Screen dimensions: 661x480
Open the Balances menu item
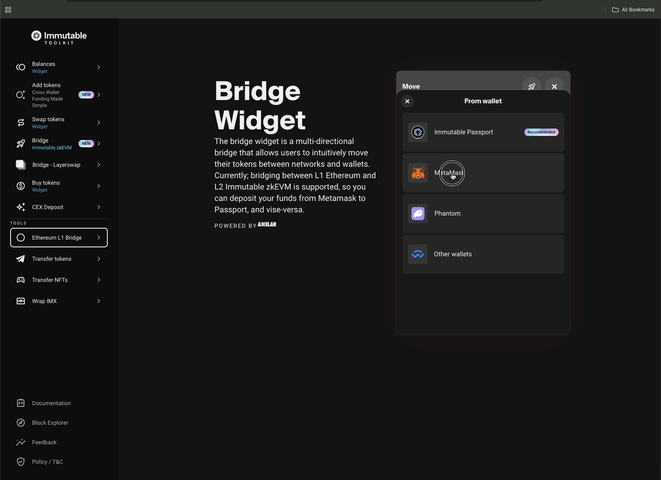(x=59, y=67)
